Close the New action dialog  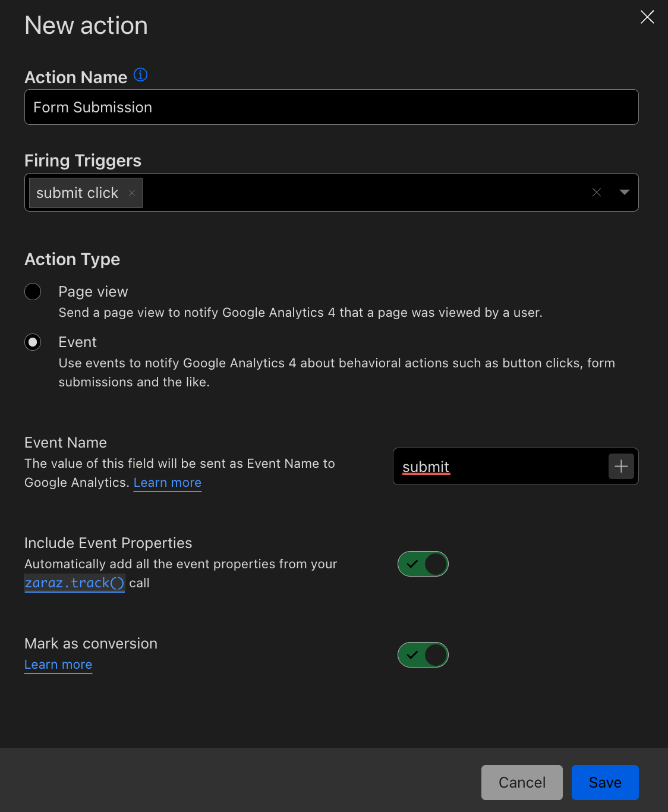click(647, 17)
